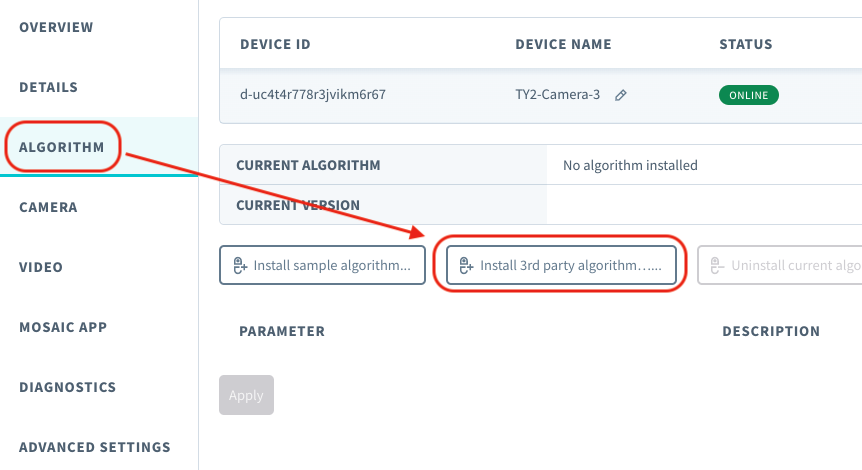Open the Mosaic App section
862x470 pixels.
[63, 327]
